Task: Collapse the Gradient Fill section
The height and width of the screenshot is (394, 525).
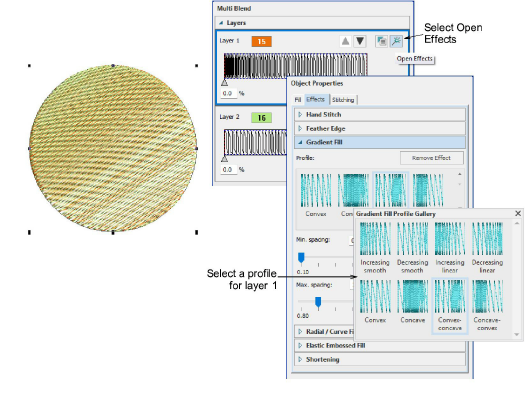Action: pos(300,142)
